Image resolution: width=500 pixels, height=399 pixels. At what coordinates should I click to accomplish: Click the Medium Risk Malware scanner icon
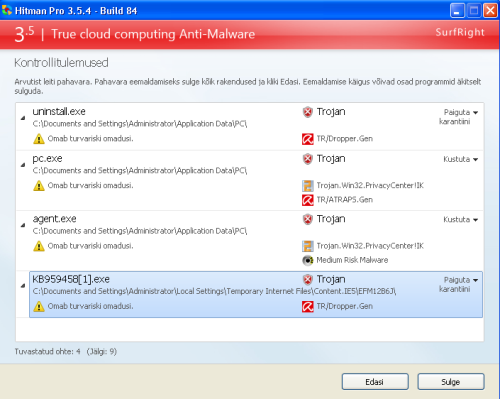pyautogui.click(x=308, y=260)
